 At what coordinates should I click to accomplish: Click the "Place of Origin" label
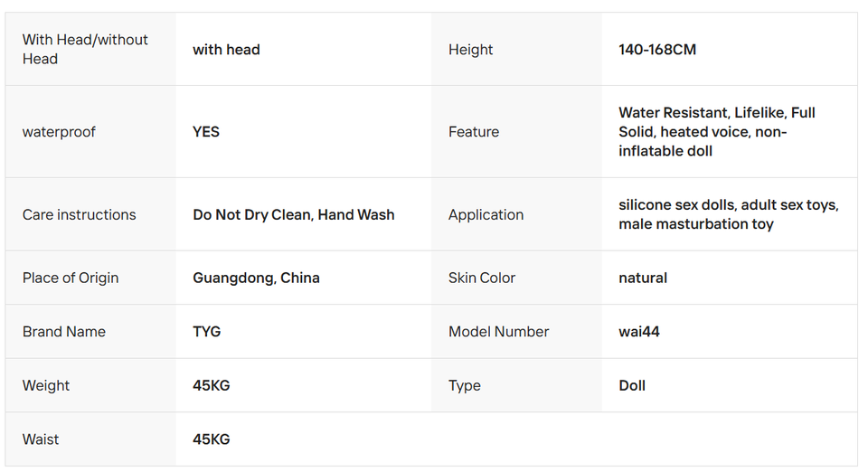point(71,278)
